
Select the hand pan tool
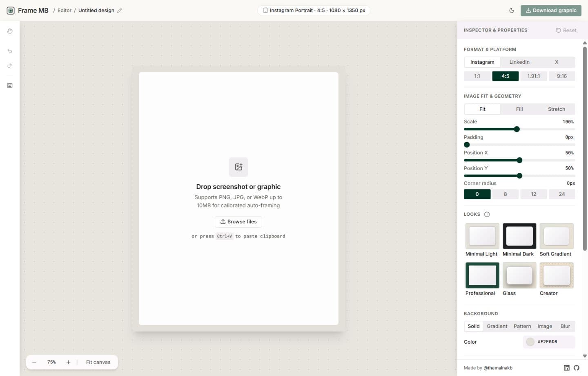10,31
